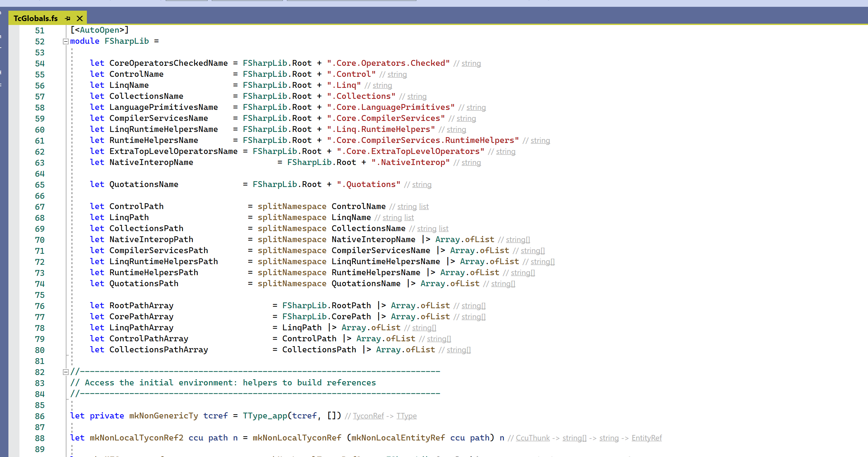Click the AutoOpen attribute text
This screenshot has width=868, height=457.
[100, 30]
